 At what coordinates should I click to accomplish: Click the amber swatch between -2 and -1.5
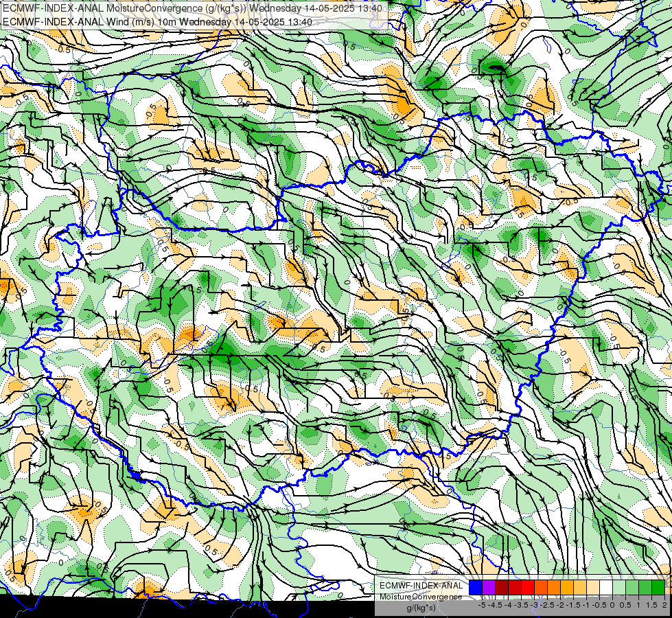567,588
